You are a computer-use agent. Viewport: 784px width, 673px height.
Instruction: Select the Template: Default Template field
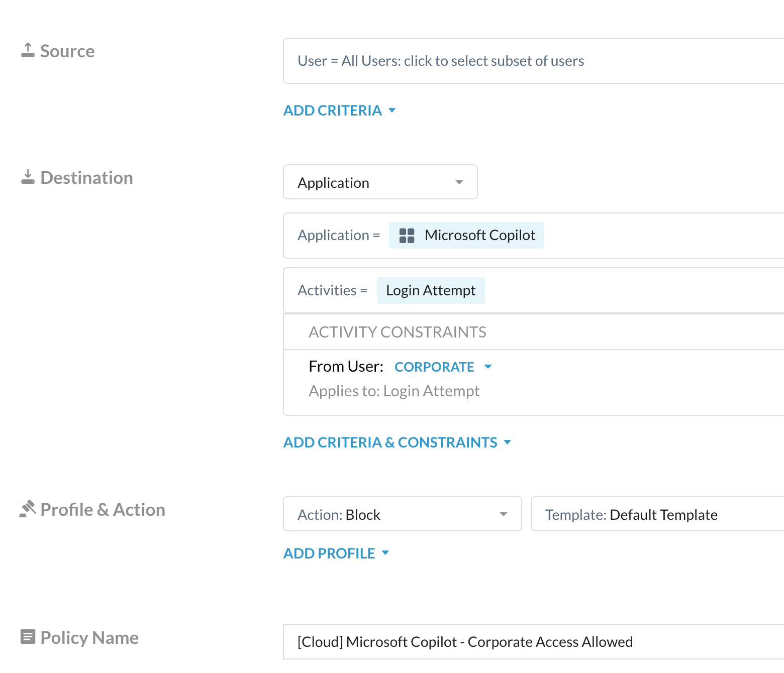tap(657, 514)
